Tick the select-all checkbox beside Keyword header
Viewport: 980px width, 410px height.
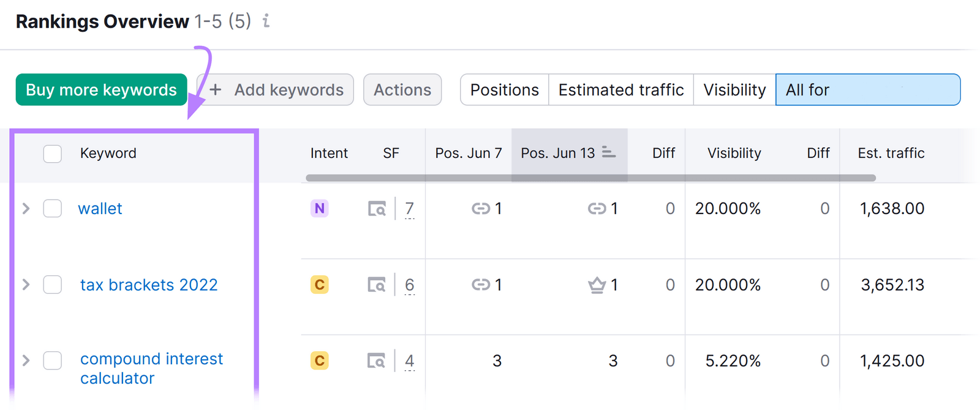[x=53, y=154]
